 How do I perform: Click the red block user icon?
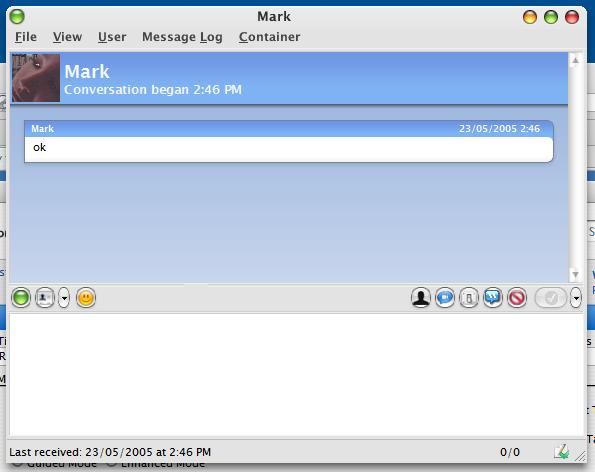click(517, 298)
